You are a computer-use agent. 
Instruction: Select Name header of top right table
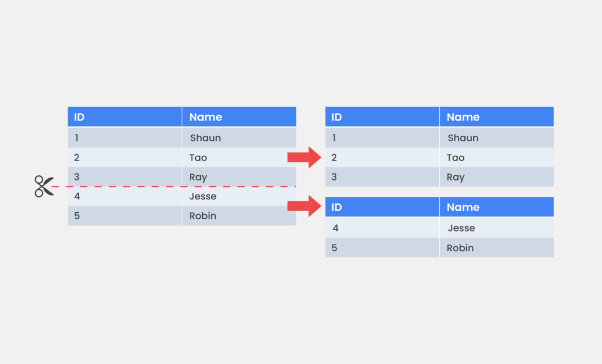497,116
